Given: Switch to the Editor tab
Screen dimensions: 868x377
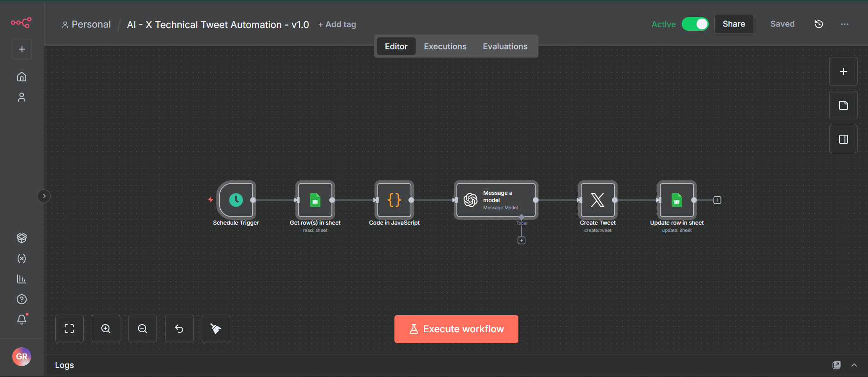Looking at the screenshot, I should click(396, 47).
